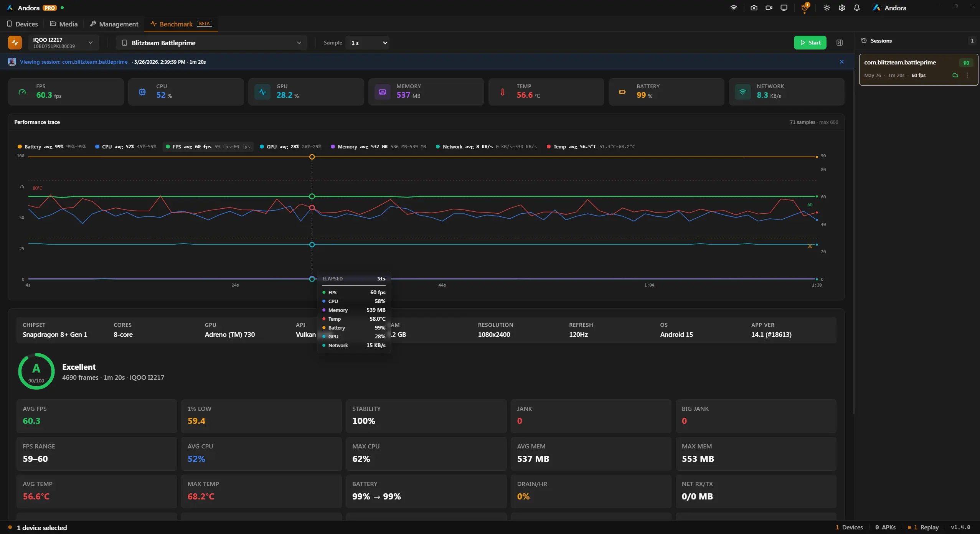Click the A grade score ring

tap(36, 371)
